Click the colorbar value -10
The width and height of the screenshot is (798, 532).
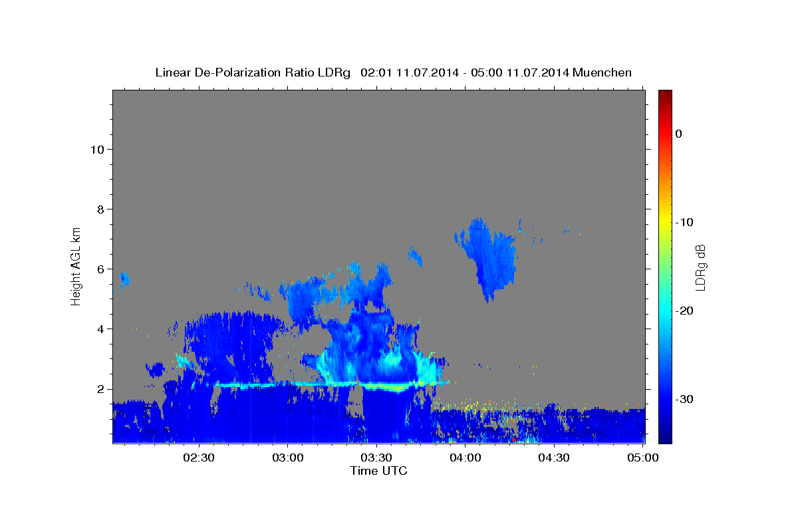pyautogui.click(x=684, y=222)
